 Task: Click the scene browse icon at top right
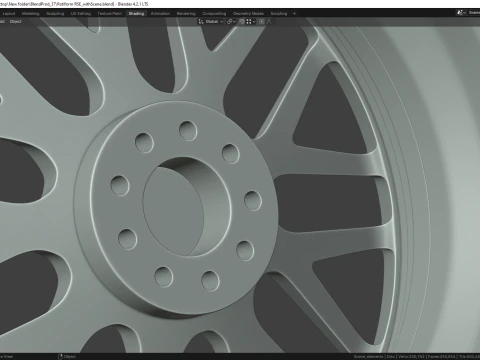coord(461,13)
